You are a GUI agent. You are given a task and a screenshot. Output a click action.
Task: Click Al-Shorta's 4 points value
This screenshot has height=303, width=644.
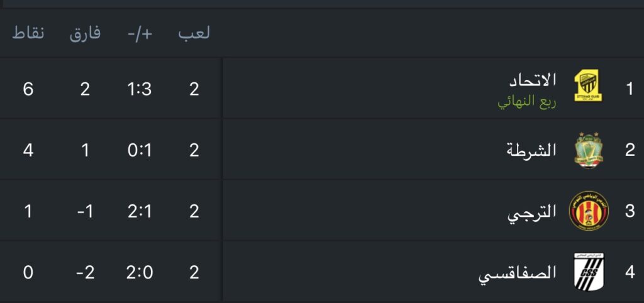[x=28, y=150]
